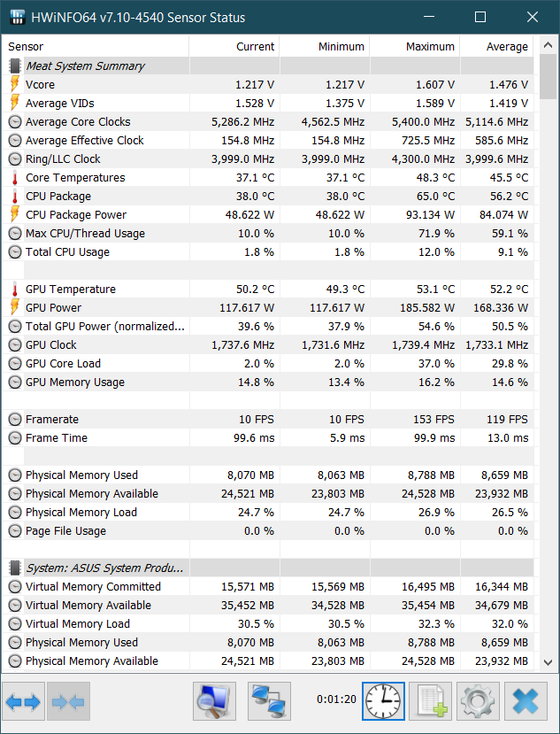This screenshot has width=560, height=734.
Task: Click the scrollbar up arrow
Action: click(x=548, y=45)
